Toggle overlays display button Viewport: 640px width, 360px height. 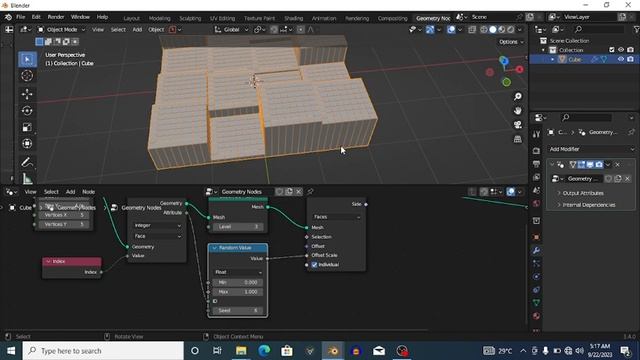tap(451, 29)
